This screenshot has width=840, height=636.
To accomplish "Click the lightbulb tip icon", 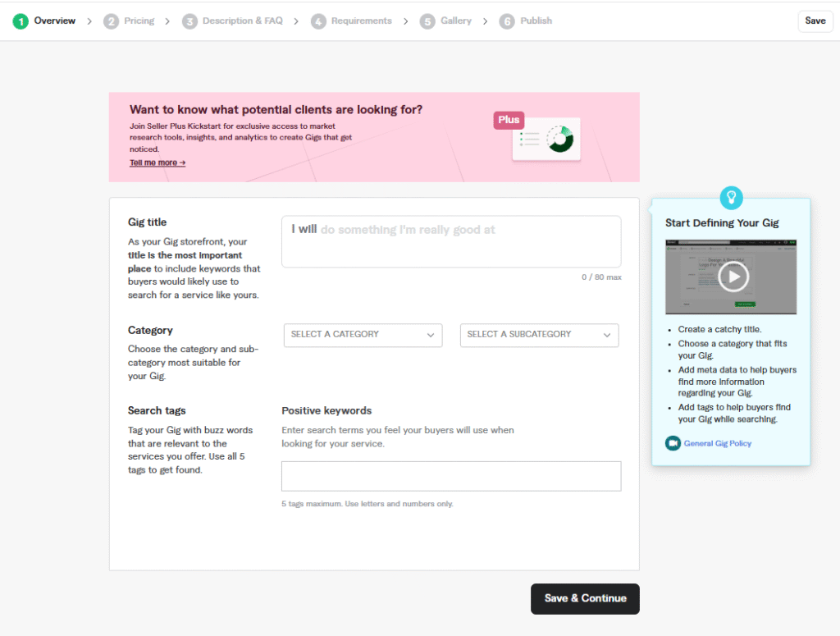I will click(730, 197).
